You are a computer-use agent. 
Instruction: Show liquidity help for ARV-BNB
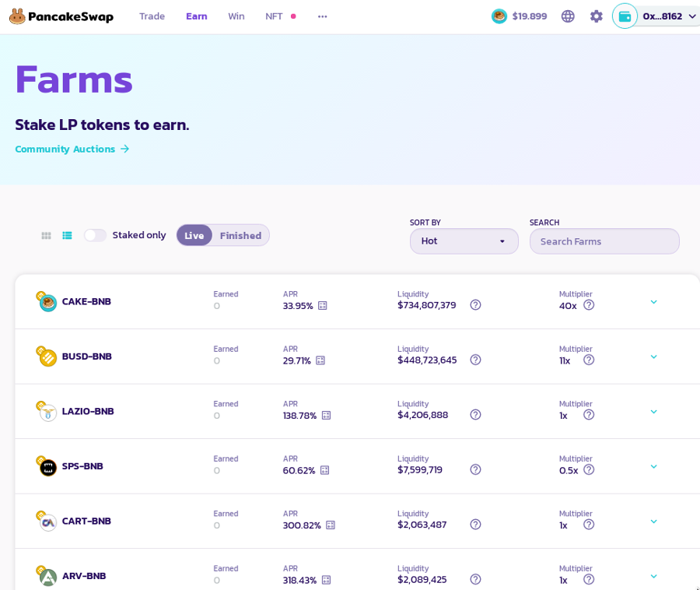click(x=475, y=580)
